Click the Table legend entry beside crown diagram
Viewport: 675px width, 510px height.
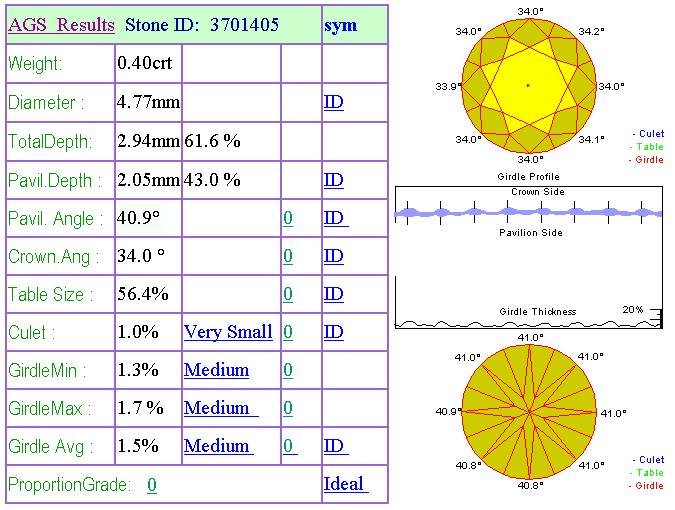[x=647, y=147]
